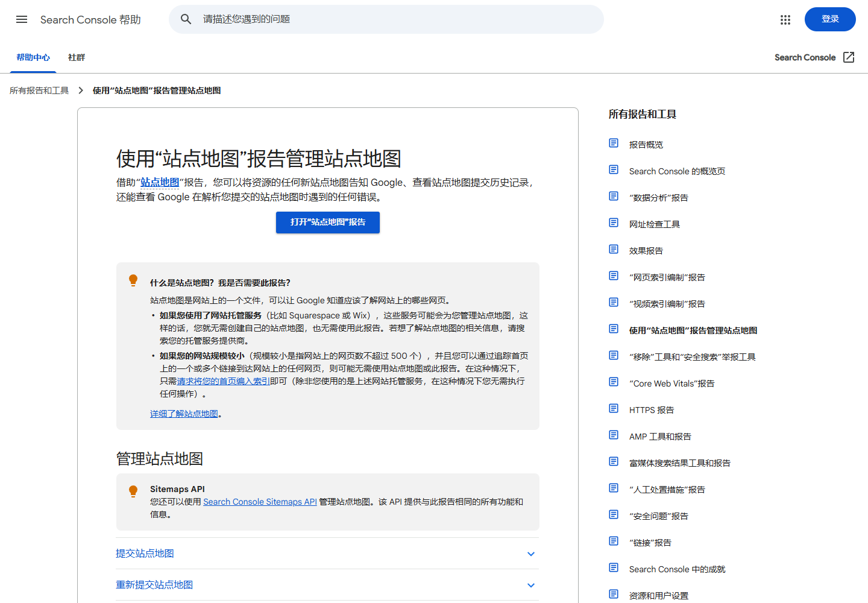
Task: Click the article icon beside AMP 工具和报告
Action: click(x=614, y=435)
